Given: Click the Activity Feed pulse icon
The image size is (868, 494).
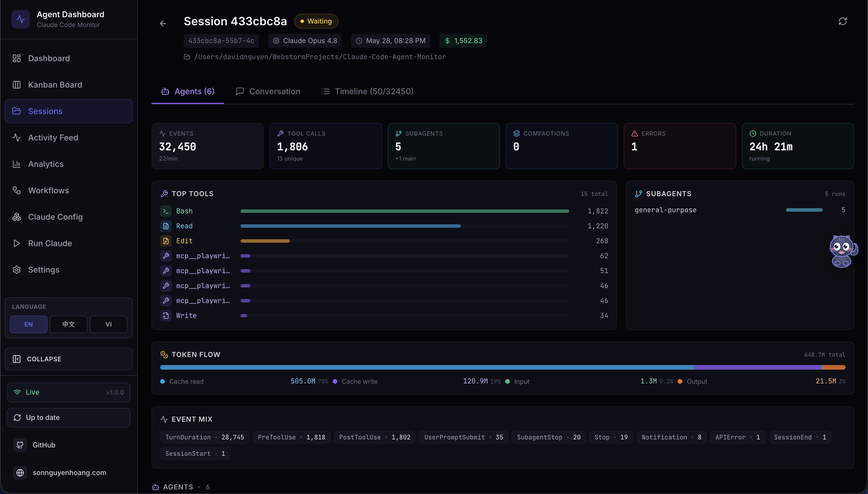Looking at the screenshot, I should pos(17,138).
